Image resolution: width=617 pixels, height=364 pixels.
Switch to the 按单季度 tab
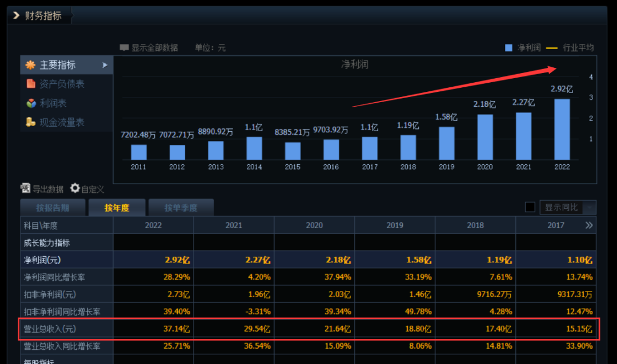pyautogui.click(x=181, y=208)
